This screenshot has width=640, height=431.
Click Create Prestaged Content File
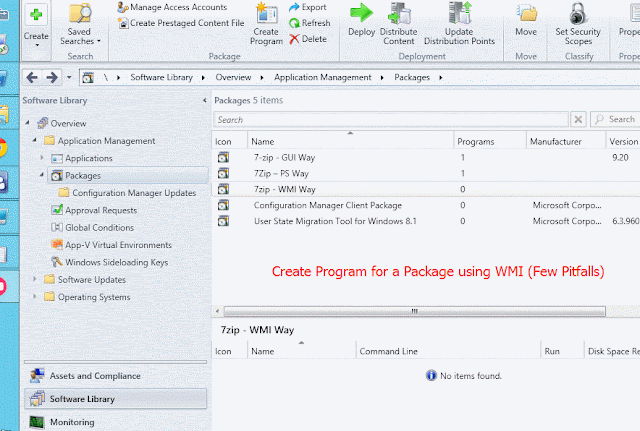181,23
